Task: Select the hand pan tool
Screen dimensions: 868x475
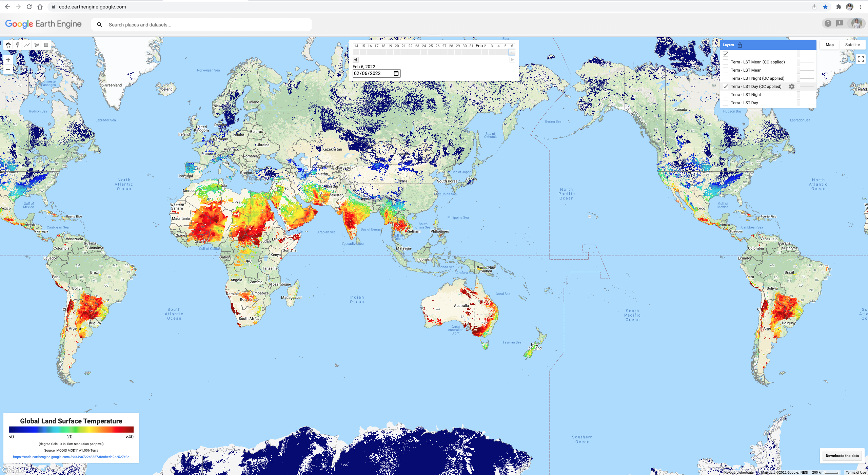Action: coord(8,45)
